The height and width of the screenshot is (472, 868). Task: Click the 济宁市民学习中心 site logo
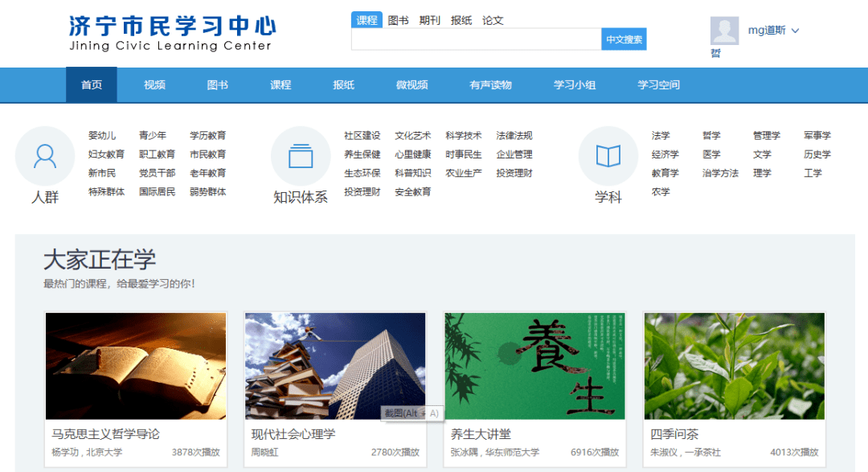172,32
